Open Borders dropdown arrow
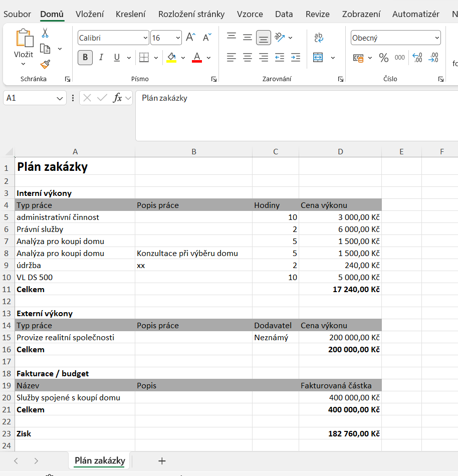458x476 pixels. [156, 58]
